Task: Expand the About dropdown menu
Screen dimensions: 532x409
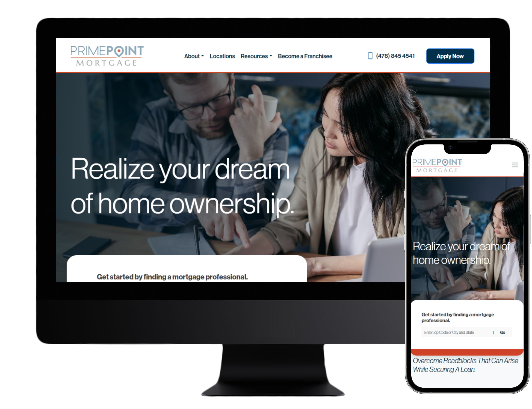Action: (193, 56)
